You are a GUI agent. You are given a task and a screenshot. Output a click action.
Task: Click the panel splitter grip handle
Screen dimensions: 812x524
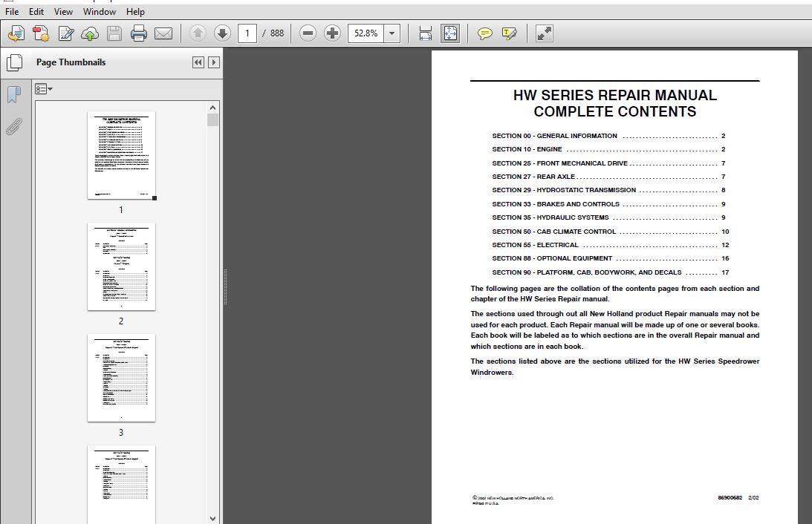coord(225,287)
